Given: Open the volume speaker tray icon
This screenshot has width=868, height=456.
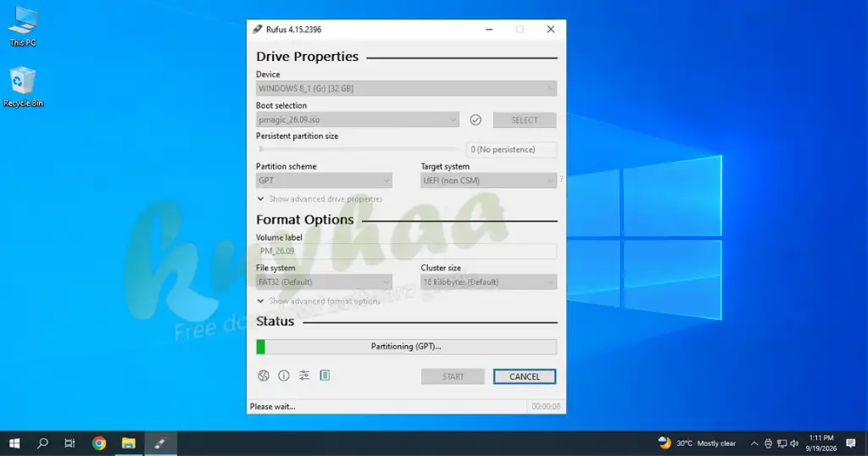Looking at the screenshot, I should (x=795, y=443).
